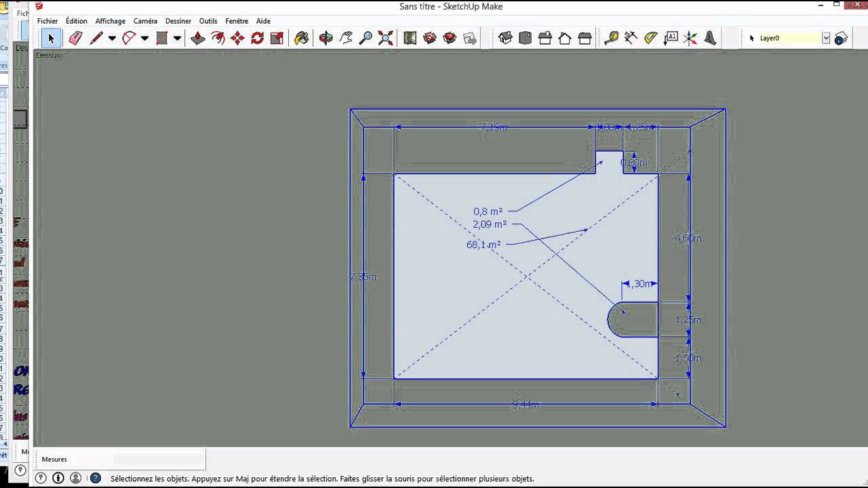Activate the Protractor tool

click(650, 39)
